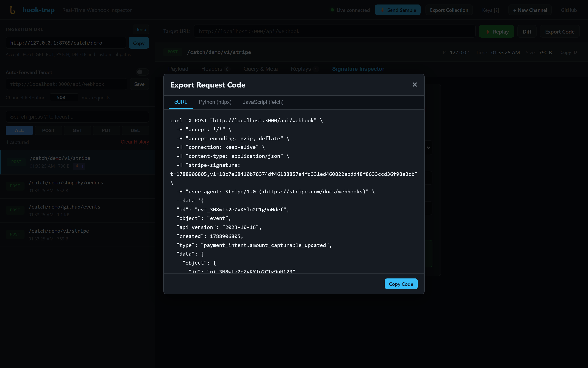Click the Diff button
The width and height of the screenshot is (588, 368).
point(527,31)
